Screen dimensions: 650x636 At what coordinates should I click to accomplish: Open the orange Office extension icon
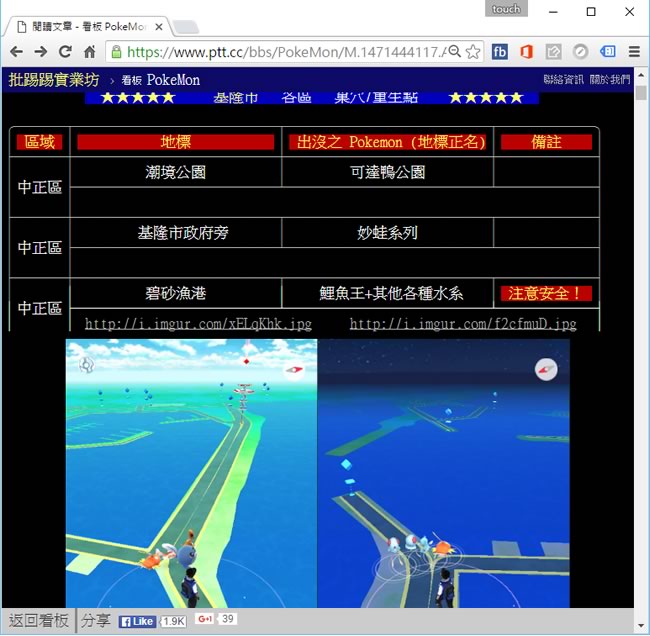(x=526, y=52)
